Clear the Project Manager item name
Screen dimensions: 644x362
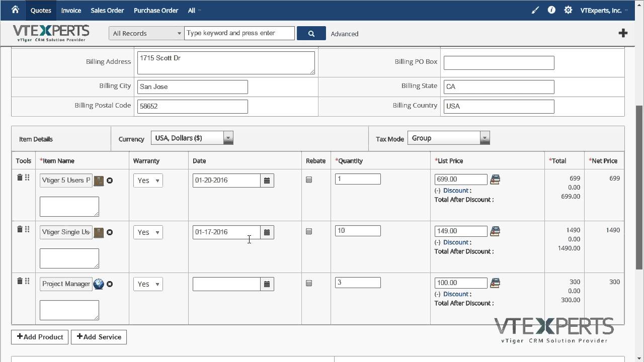point(110,284)
